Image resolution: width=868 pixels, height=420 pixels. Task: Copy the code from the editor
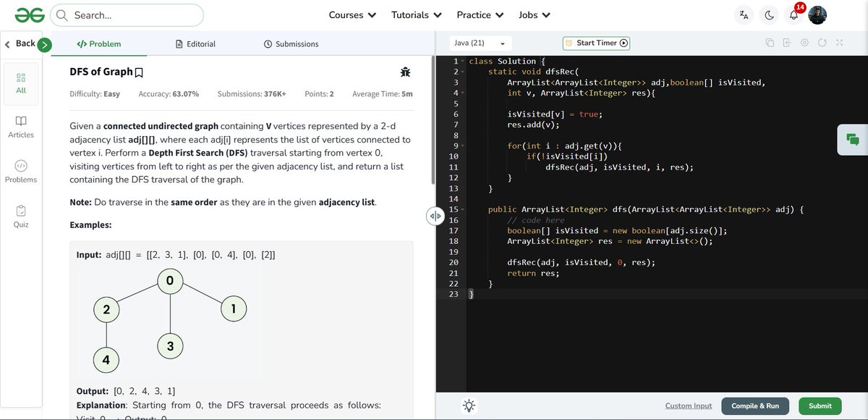pos(770,43)
